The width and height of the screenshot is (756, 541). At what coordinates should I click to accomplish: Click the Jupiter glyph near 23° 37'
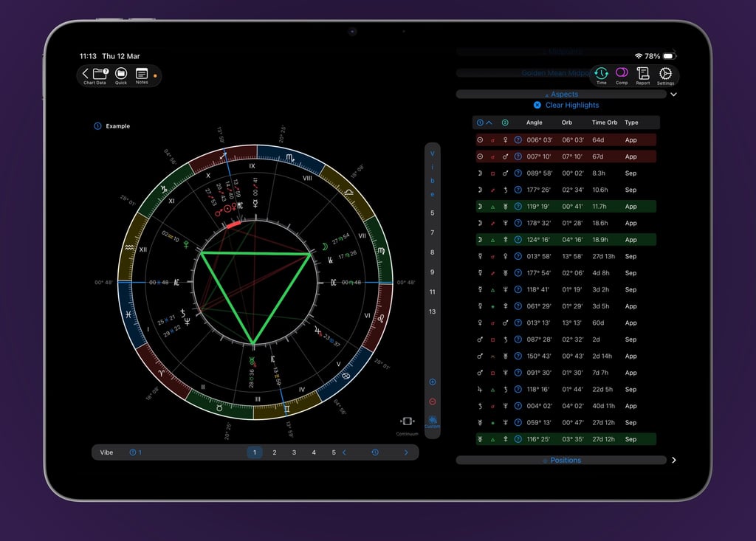pos(317,331)
